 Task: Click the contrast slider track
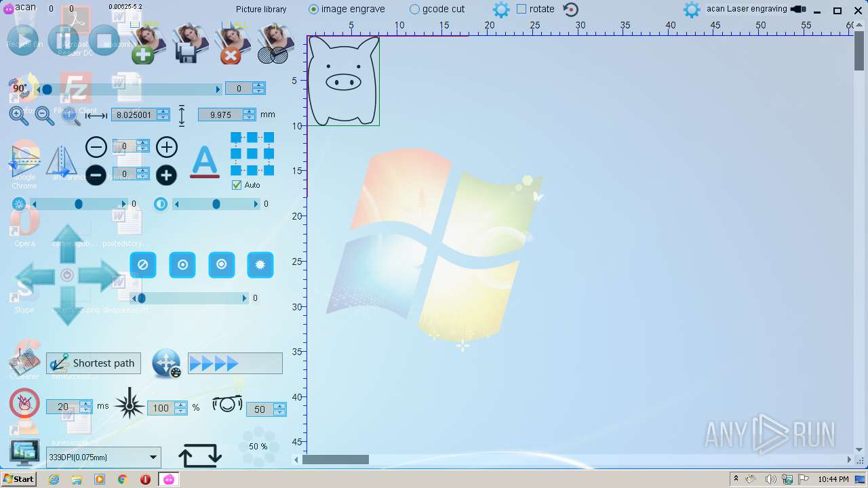(x=216, y=204)
